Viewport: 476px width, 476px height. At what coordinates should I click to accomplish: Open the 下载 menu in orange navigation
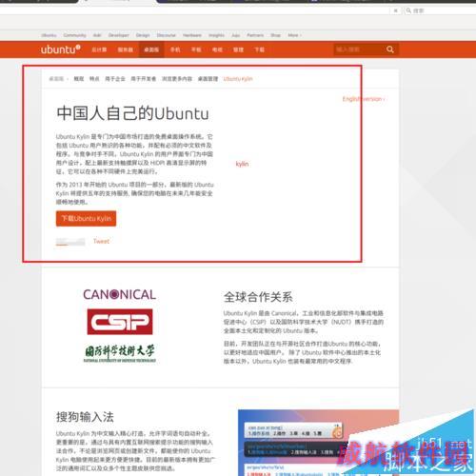pyautogui.click(x=259, y=50)
